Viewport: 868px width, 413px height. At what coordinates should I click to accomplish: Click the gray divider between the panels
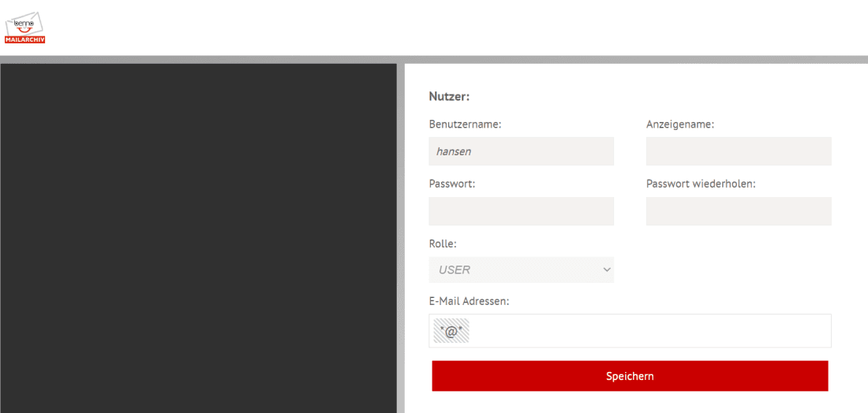click(x=401, y=236)
